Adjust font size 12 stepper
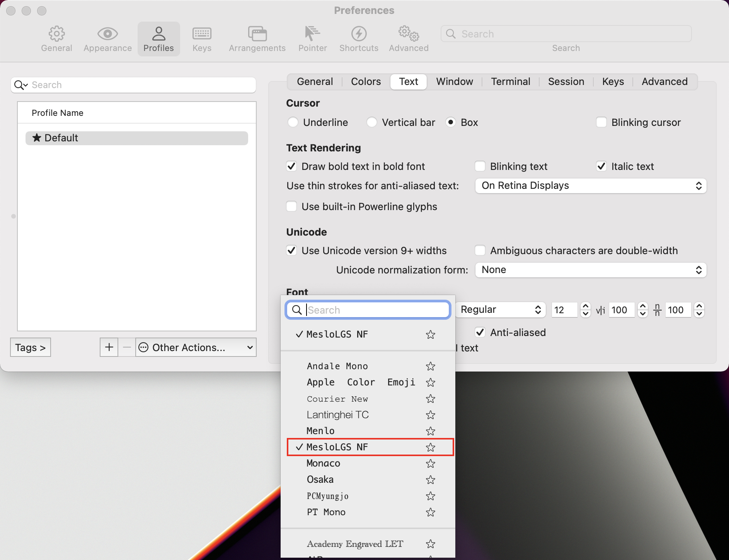Screen dimensions: 729x560 586,310
